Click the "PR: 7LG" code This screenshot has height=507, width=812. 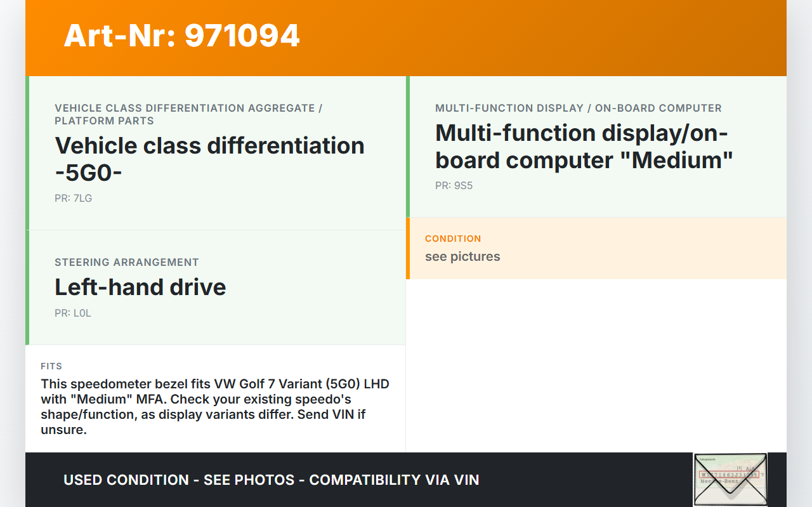(x=74, y=198)
